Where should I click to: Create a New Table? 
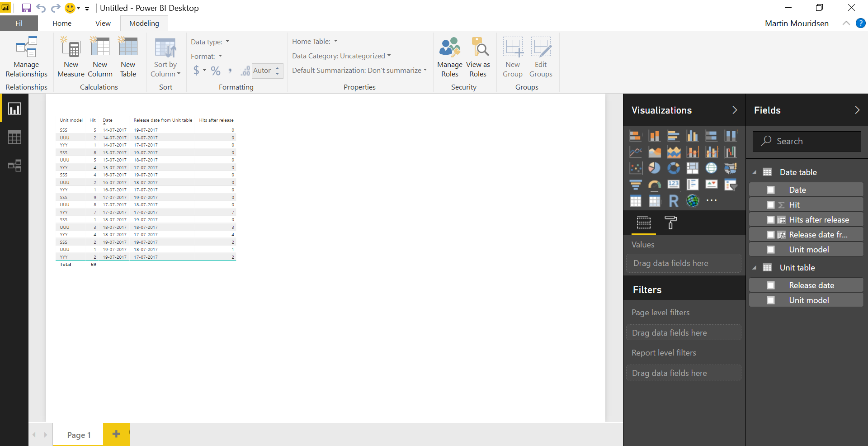[x=128, y=57]
